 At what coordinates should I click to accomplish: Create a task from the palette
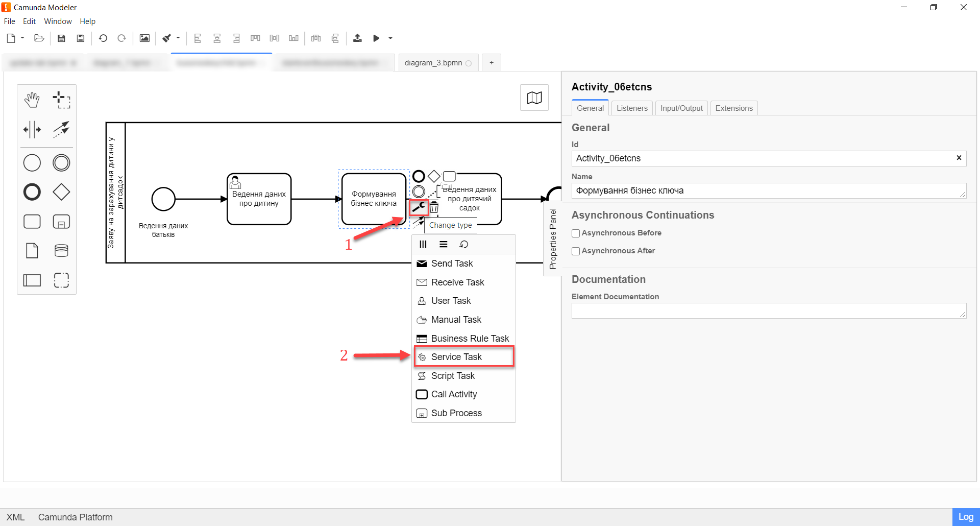click(x=32, y=222)
